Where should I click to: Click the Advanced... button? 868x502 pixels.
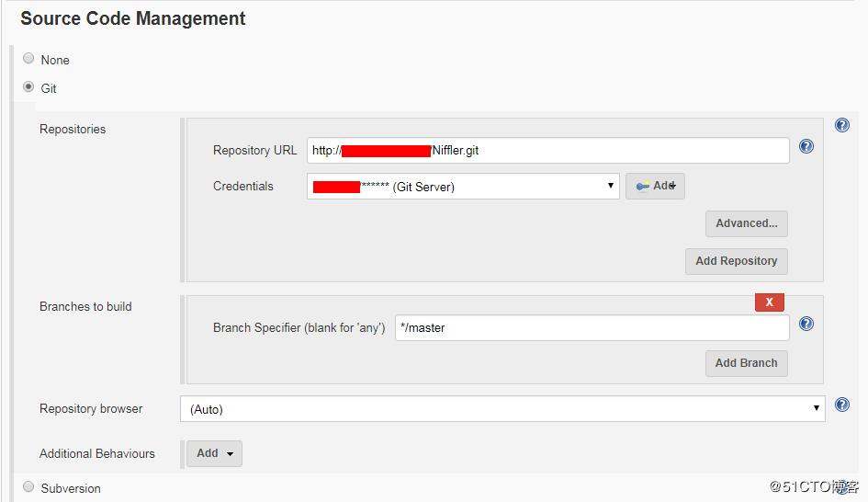746,223
